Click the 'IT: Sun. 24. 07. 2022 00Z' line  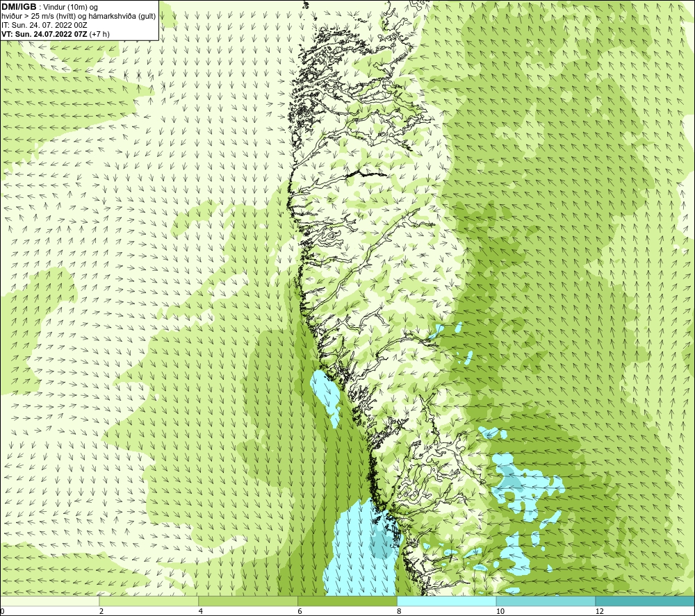click(x=44, y=25)
